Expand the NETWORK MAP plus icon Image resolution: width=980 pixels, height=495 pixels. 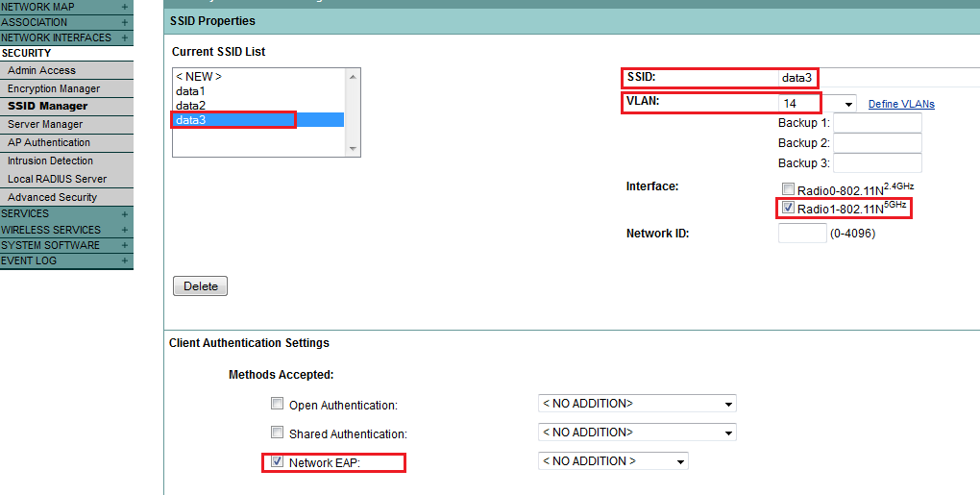click(x=125, y=7)
